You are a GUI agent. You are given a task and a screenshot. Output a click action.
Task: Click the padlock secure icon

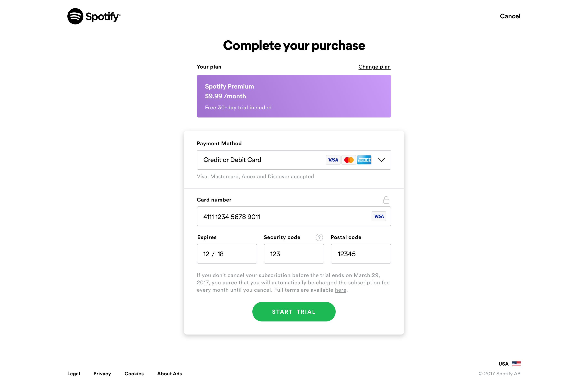tap(386, 200)
